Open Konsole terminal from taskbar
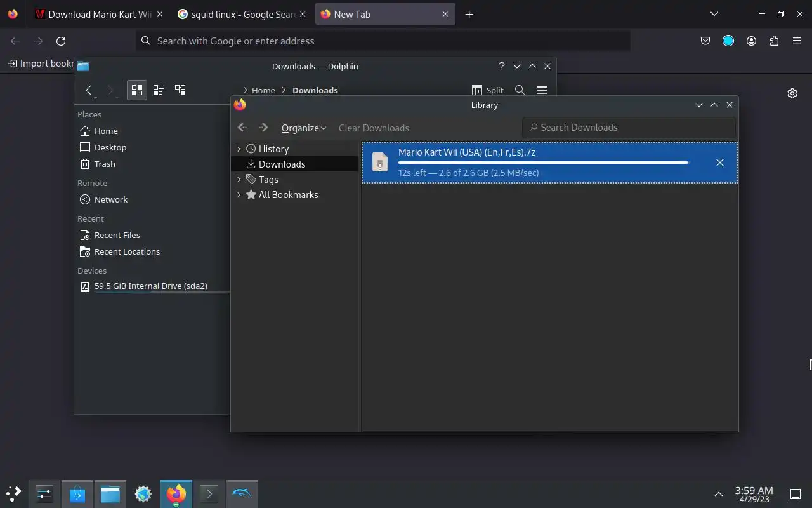 [x=209, y=493]
